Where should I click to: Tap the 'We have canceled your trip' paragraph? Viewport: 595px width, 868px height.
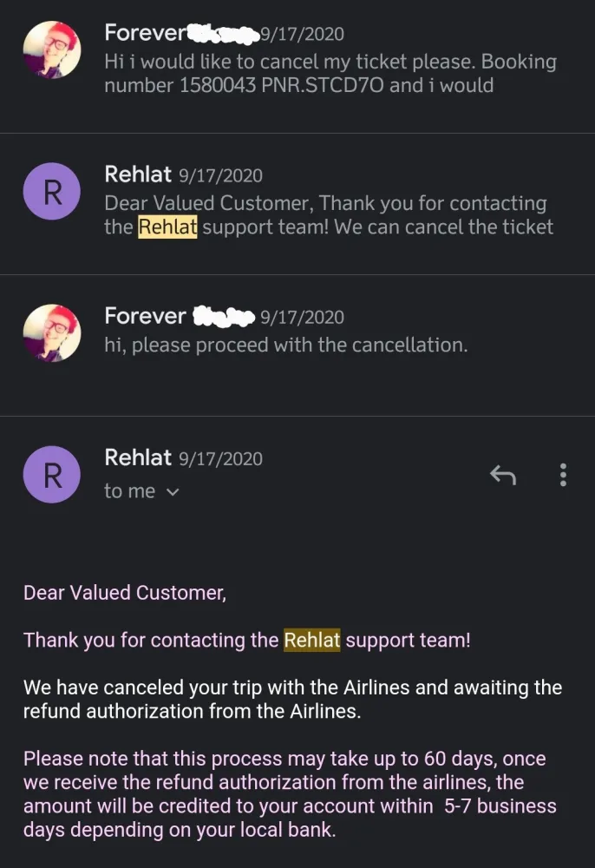coord(292,699)
